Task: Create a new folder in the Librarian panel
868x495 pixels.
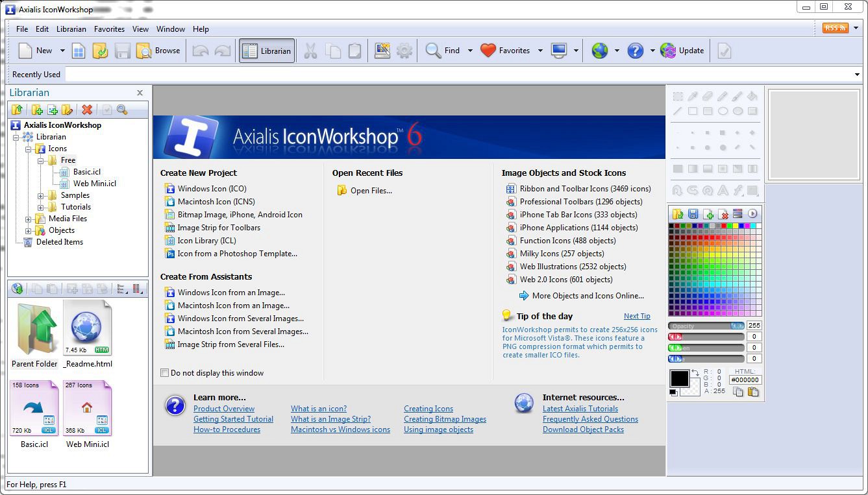Action: tap(37, 109)
